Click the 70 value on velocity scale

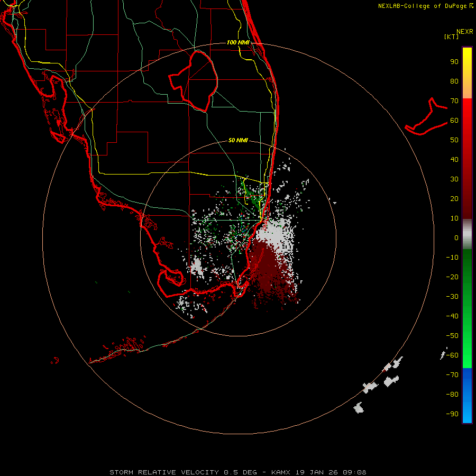pos(454,101)
